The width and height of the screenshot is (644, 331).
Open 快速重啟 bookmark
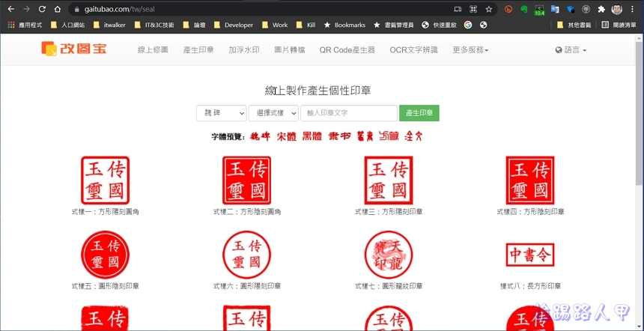pos(439,25)
